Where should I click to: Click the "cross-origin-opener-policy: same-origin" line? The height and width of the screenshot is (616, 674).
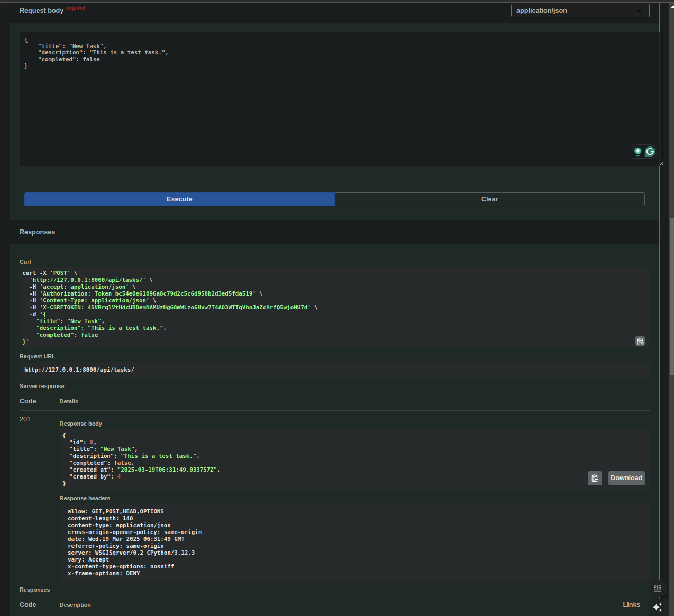(x=134, y=532)
